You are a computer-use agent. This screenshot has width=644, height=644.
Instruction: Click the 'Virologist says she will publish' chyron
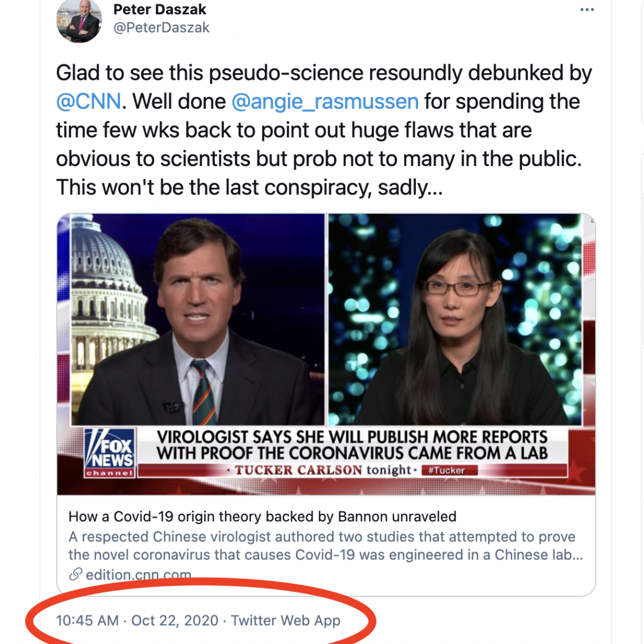point(352,445)
